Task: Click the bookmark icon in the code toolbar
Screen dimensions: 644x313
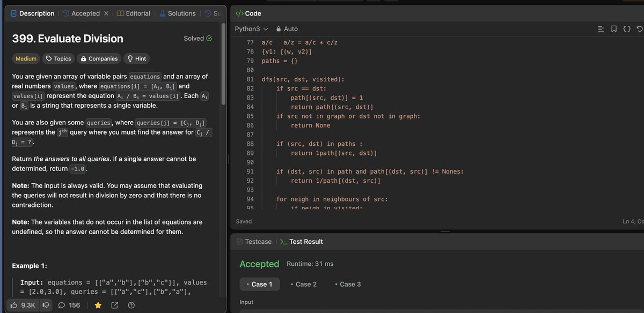Action: [613, 29]
